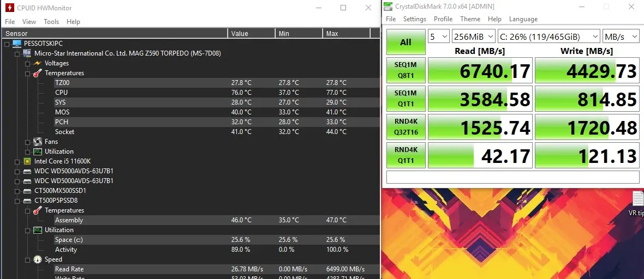Click the CT500MX500SSD1 drive icon
644x279 pixels.
click(x=27, y=191)
